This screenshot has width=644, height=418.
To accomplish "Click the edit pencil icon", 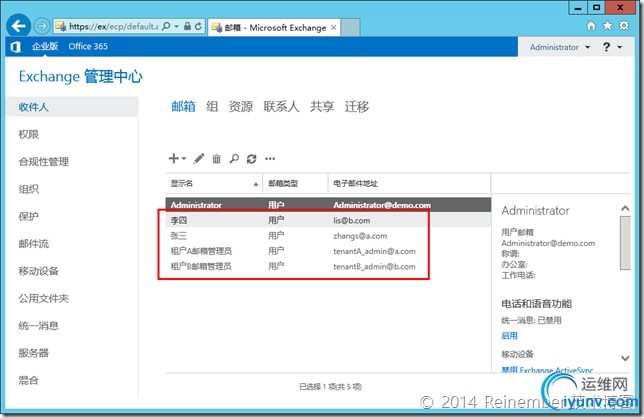I will 199,158.
